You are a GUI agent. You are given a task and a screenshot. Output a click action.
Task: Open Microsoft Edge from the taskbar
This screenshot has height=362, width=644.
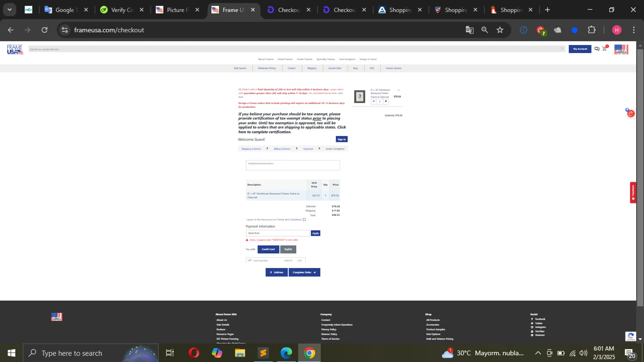click(x=286, y=353)
